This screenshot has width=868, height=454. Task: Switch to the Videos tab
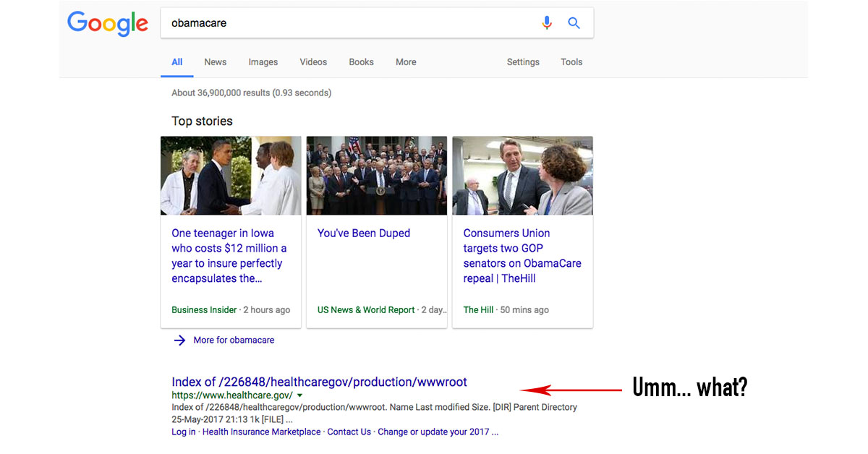click(x=313, y=62)
